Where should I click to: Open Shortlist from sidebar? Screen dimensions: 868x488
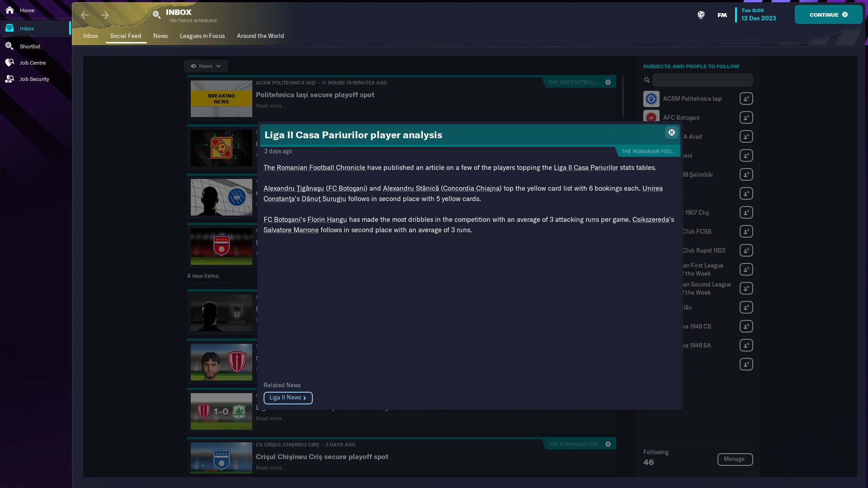[x=30, y=46]
